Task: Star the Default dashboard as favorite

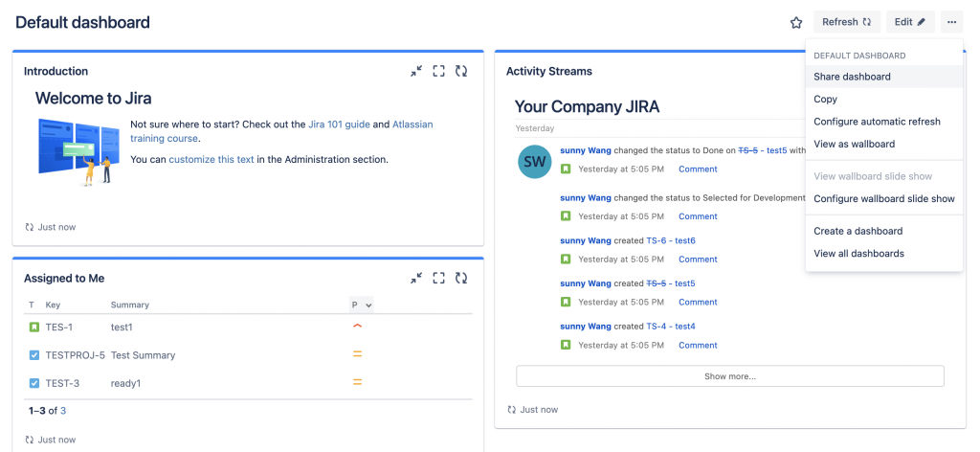Action: pyautogui.click(x=795, y=23)
